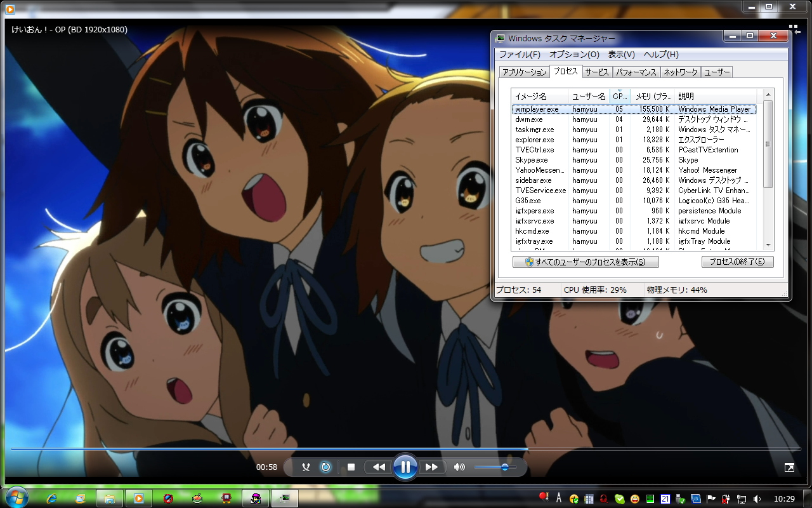Click process list scrollbar down arrow

click(768, 245)
